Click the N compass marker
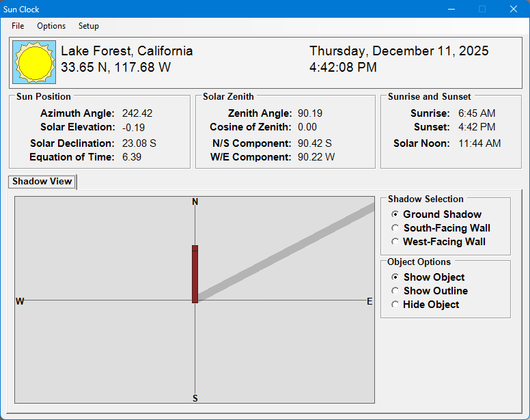The width and height of the screenshot is (530, 420). [195, 201]
